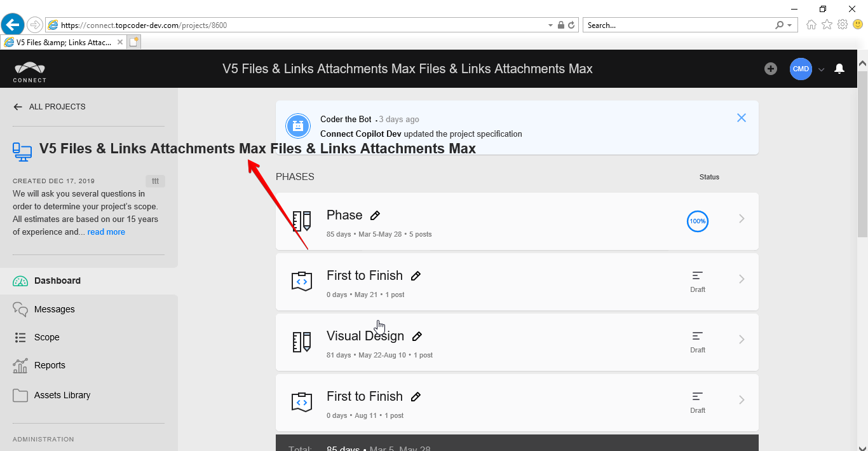Viewport: 868px width, 451px height.
Task: Click the Favorites star icon
Action: click(827, 25)
